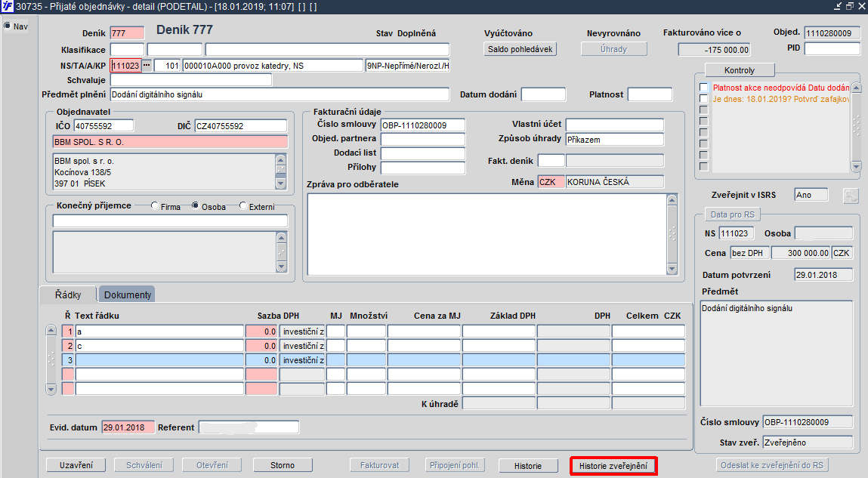Viewport: 868px width, 478px height.
Task: Click the application logo icon in title bar
Action: (x=7, y=6)
